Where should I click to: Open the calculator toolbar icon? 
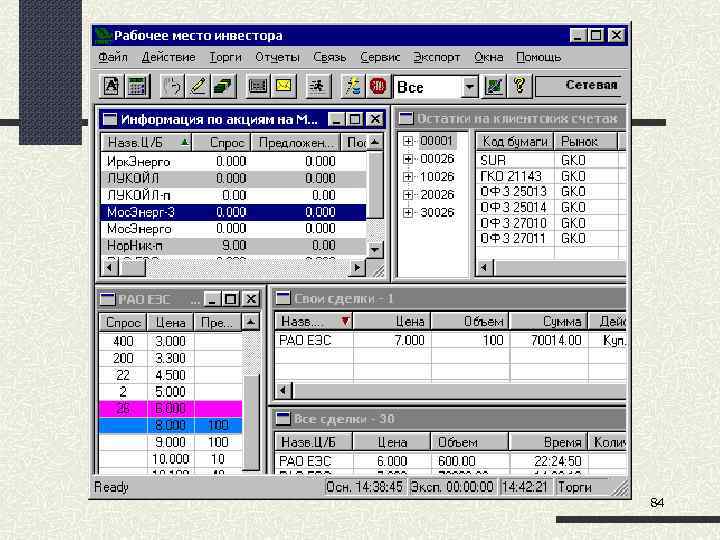coord(137,86)
